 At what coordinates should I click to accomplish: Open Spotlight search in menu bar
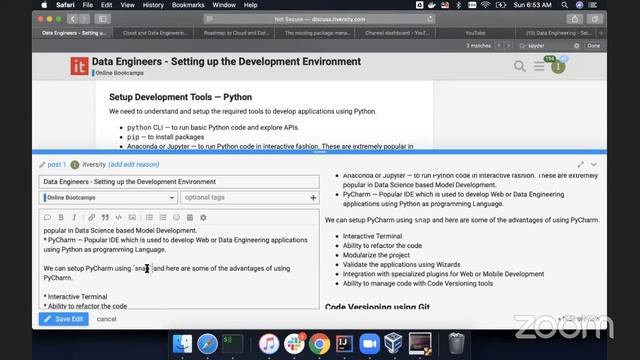(564, 5)
